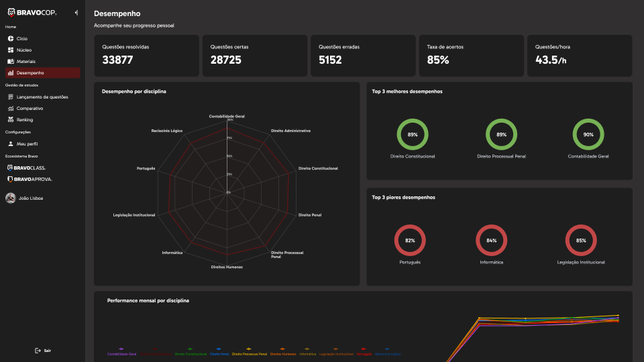Click the Informática 84% red ring
This screenshot has height=362, width=644.
tap(491, 240)
